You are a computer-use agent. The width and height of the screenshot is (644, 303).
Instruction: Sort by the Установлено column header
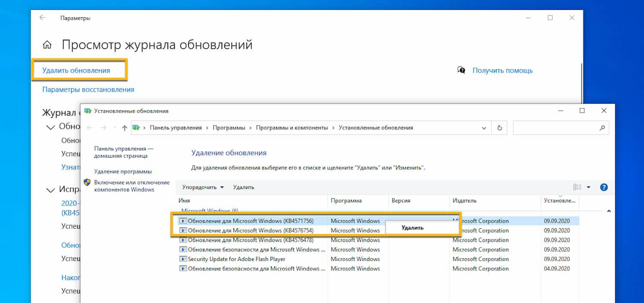pos(560,200)
